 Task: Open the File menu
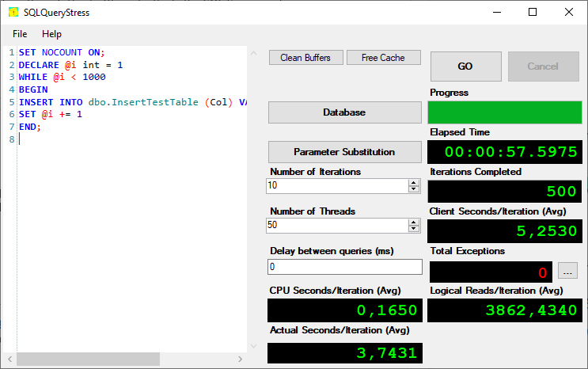20,34
